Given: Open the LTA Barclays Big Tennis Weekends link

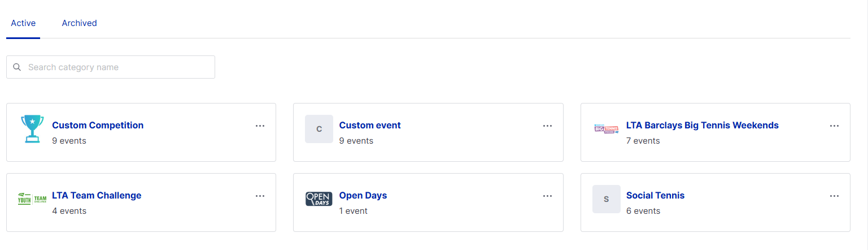Looking at the screenshot, I should click(702, 126).
